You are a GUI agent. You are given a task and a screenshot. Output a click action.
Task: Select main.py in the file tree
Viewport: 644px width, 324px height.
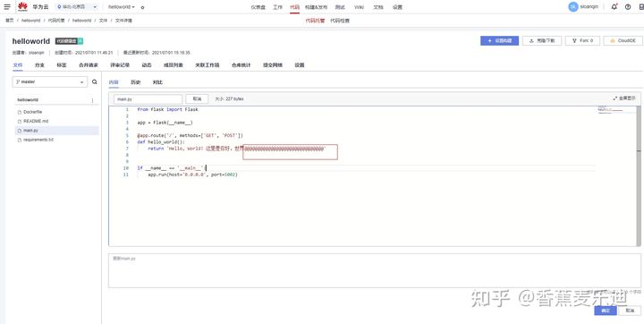pyautogui.click(x=56, y=131)
